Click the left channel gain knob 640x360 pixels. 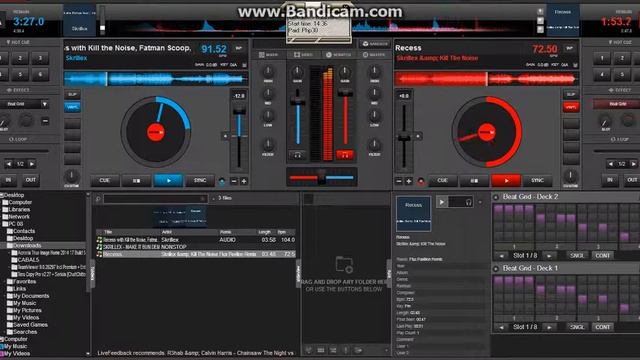point(298,72)
